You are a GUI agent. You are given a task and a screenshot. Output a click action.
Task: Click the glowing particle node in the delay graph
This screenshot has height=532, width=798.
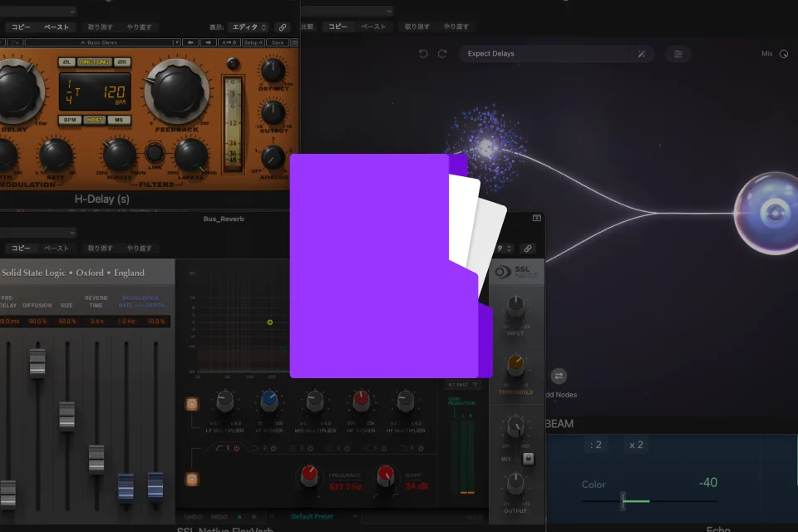coord(486,148)
